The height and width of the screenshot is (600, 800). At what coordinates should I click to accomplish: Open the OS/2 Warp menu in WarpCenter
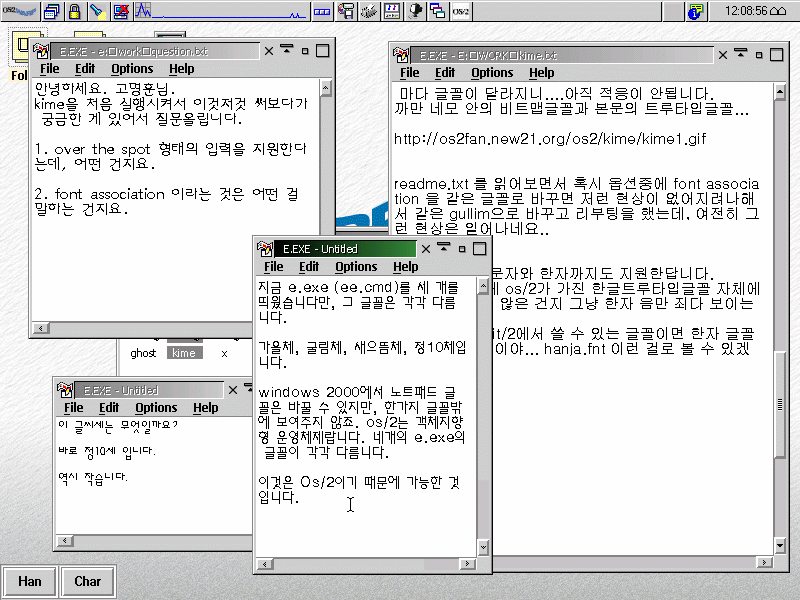pos(20,11)
